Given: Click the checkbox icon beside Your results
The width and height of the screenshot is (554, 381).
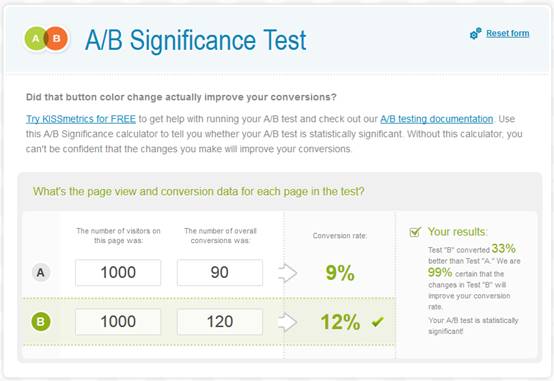Looking at the screenshot, I should (415, 232).
